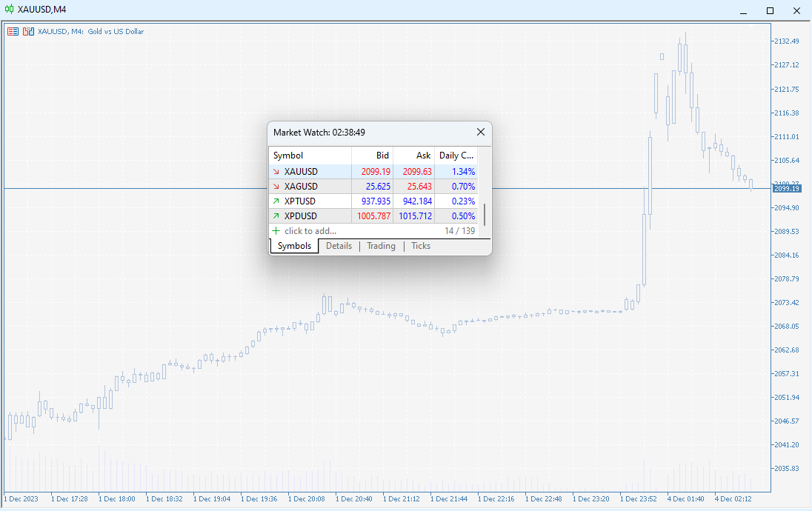Click the down arrow icon beside XAUUSD

click(x=276, y=171)
